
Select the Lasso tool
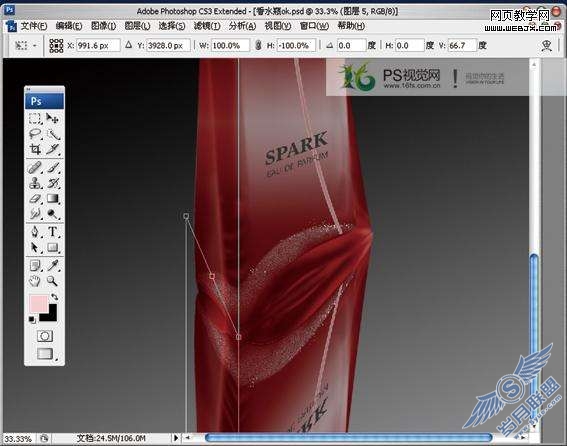click(x=35, y=134)
